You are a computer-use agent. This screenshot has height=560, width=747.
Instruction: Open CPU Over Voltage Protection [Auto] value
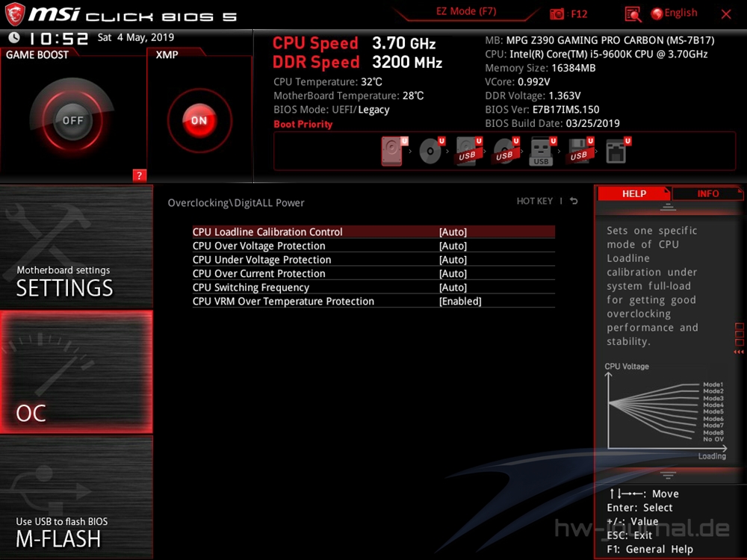coord(453,246)
